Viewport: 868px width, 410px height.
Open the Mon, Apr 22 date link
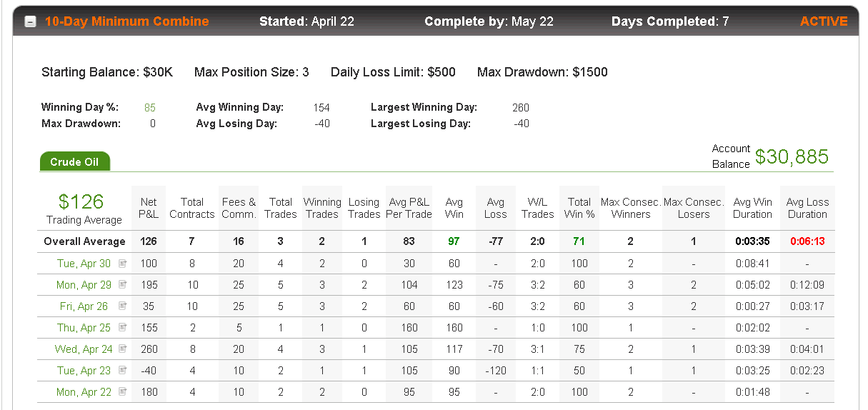84,392
